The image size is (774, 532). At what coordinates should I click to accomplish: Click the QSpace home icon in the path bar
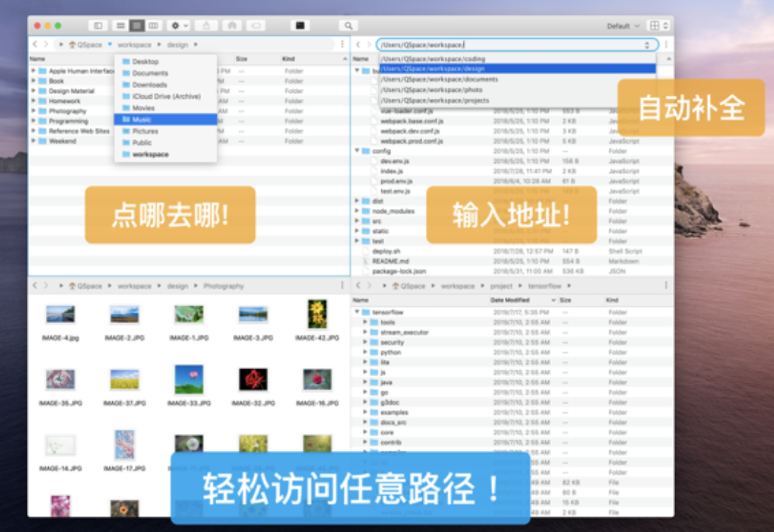[73, 44]
